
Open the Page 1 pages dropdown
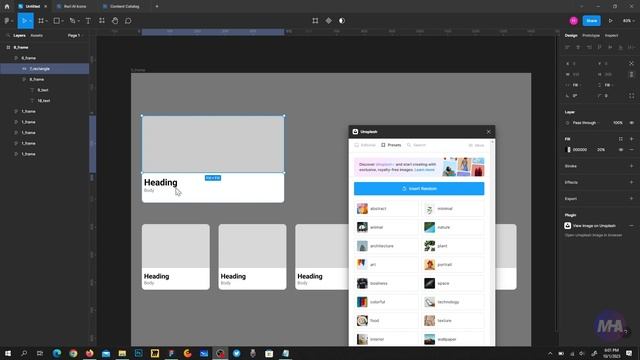[75, 36]
